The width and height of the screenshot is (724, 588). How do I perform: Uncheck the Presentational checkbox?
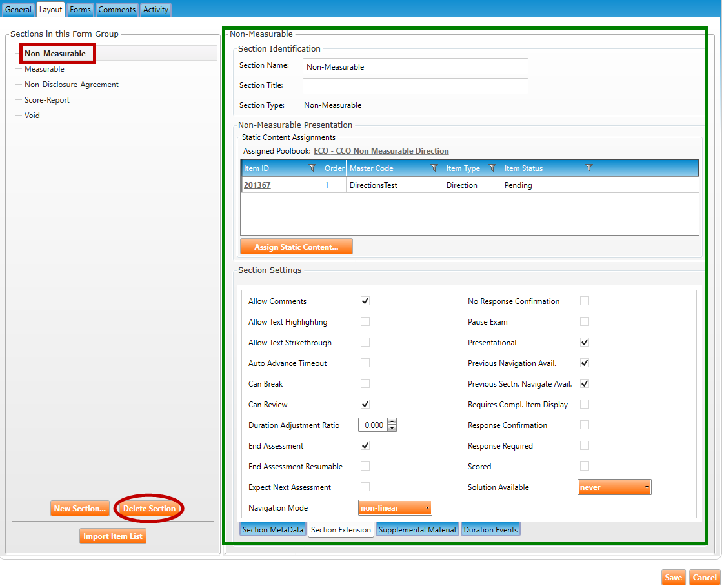(585, 343)
